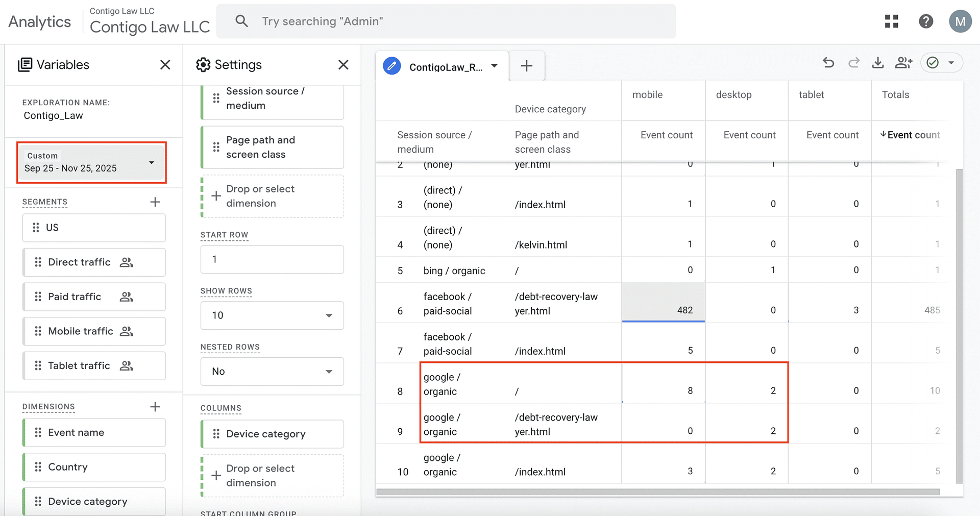Share exploration with add-users icon
Image resolution: width=980 pixels, height=516 pixels.
903,63
